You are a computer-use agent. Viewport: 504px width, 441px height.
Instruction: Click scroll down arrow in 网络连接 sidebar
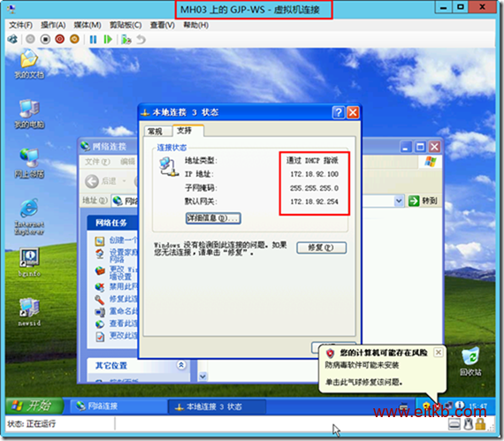(202, 376)
